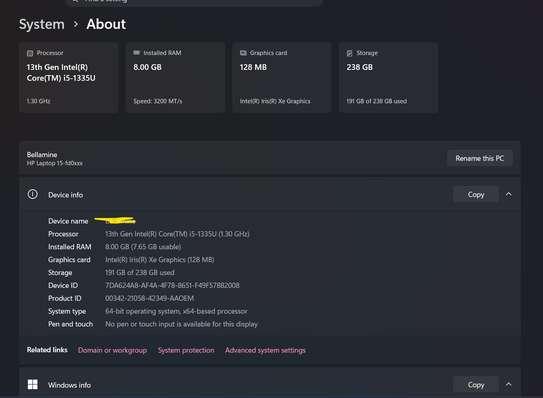Click the Speed: 3200 MT/s text
This screenshot has height=398, width=543.
[158, 101]
